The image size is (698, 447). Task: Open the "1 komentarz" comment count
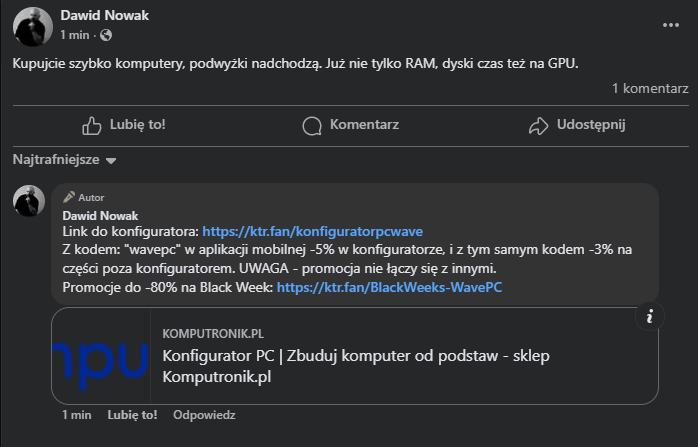coord(650,89)
